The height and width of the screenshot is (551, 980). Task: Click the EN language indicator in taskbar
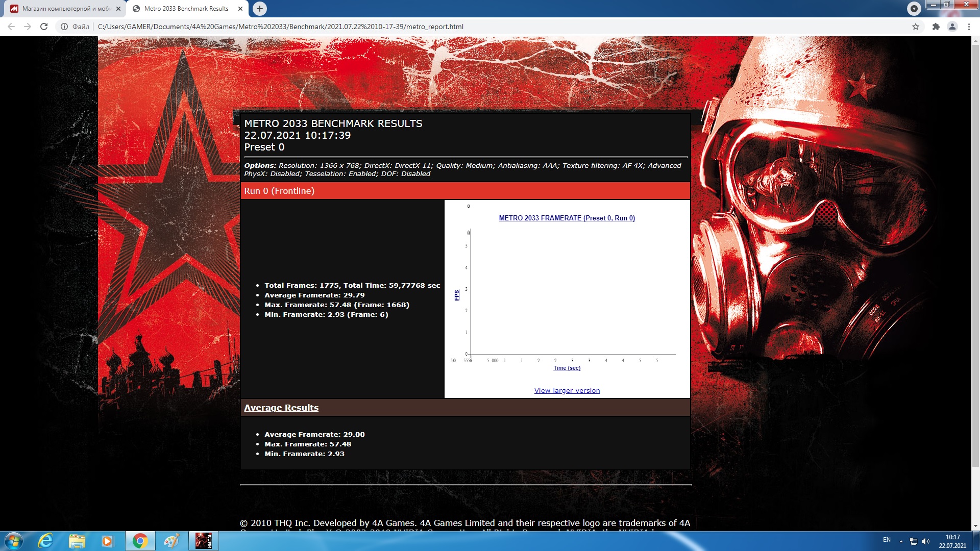(x=887, y=540)
